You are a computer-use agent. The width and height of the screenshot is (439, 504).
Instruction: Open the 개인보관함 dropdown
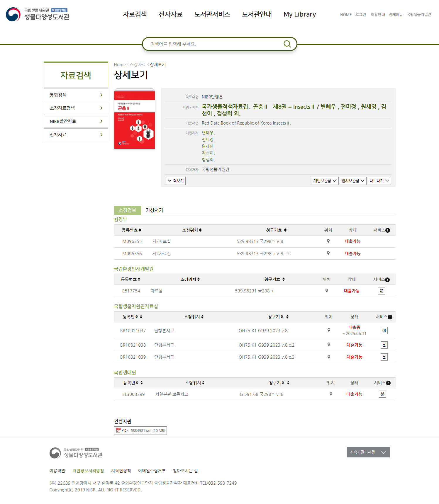325,181
